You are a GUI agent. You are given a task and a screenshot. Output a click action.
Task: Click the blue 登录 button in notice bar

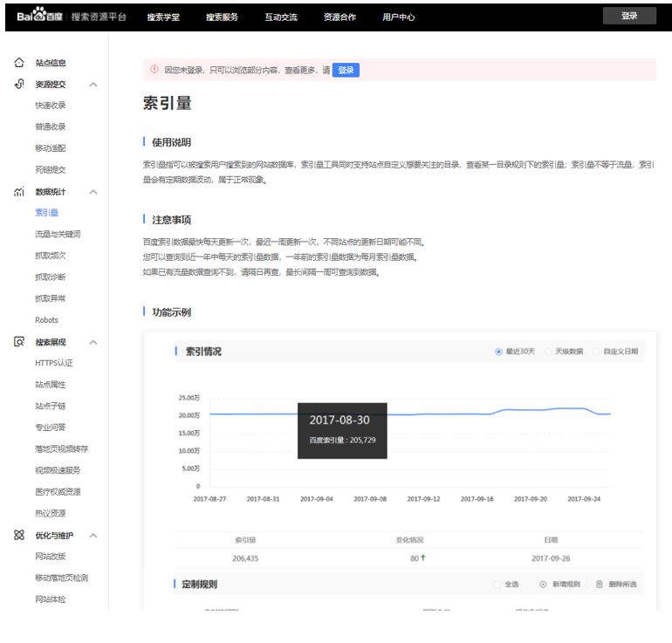tap(346, 71)
